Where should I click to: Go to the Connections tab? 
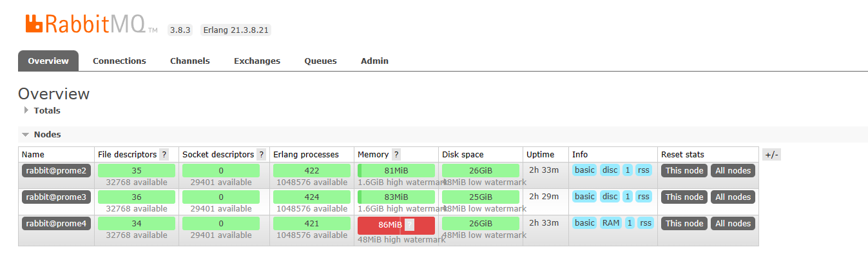[119, 61]
